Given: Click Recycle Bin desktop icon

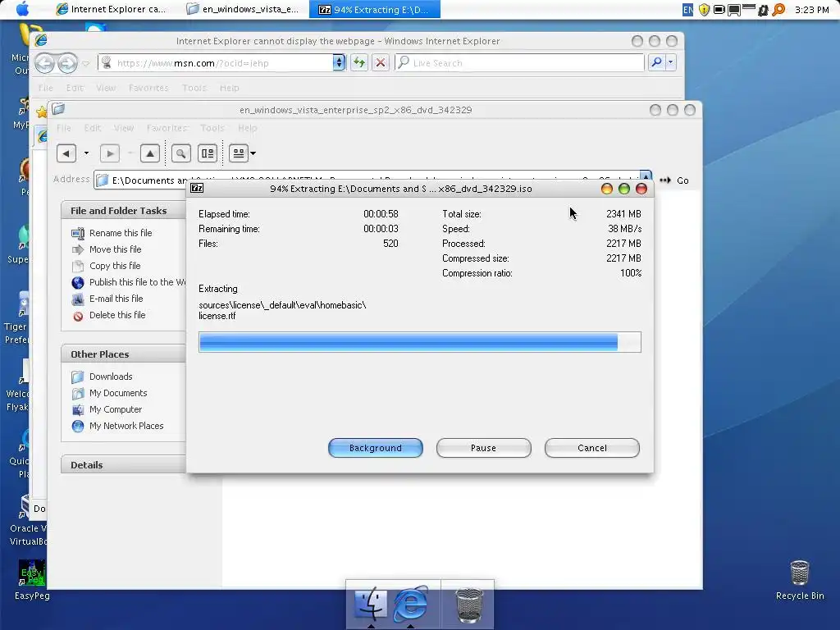Looking at the screenshot, I should [x=800, y=580].
